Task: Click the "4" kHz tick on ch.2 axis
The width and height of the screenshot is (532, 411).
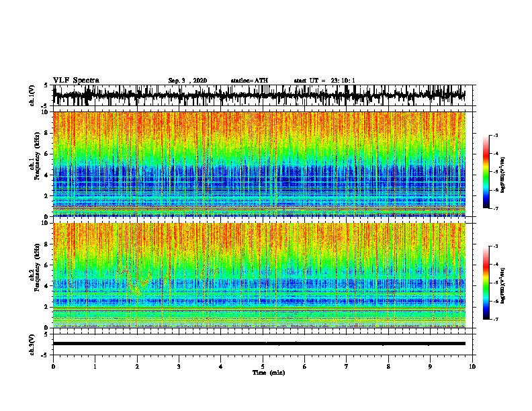Action: tap(46, 286)
